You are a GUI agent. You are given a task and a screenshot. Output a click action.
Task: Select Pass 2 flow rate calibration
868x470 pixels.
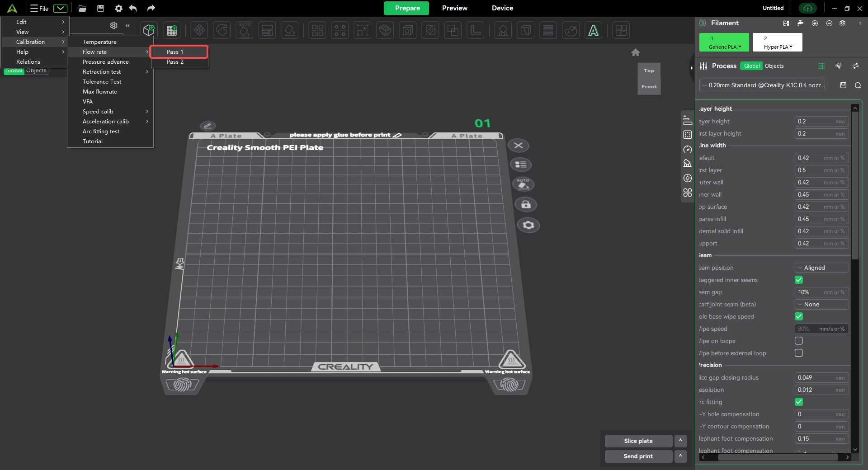175,62
